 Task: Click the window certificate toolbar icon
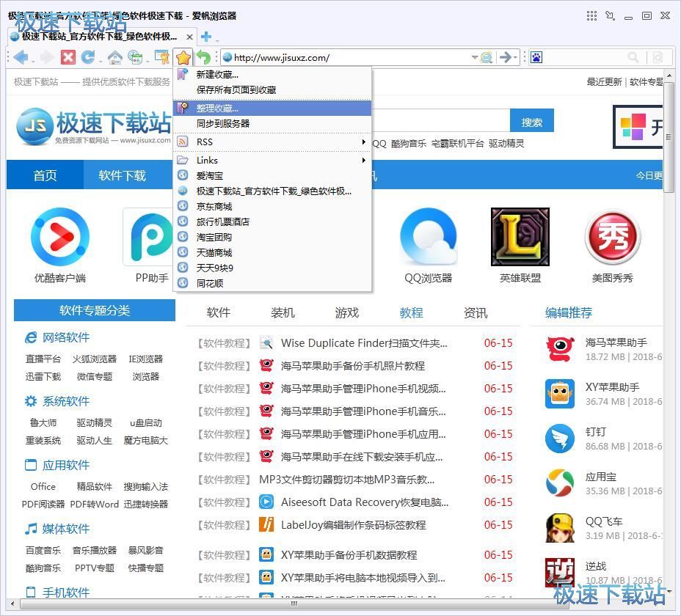[161, 57]
